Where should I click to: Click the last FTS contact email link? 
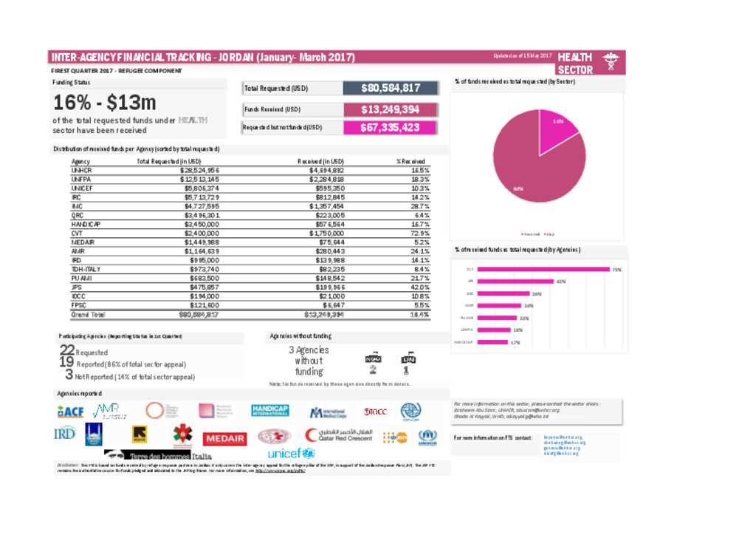[561, 454]
